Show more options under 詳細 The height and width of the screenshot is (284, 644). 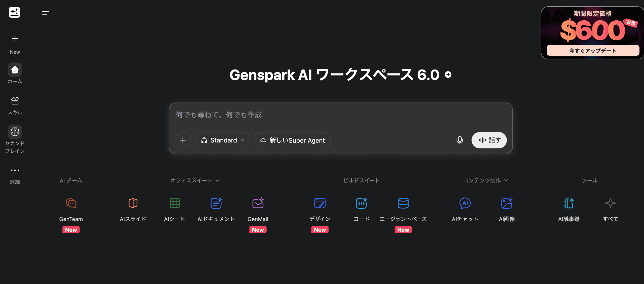[x=15, y=176]
